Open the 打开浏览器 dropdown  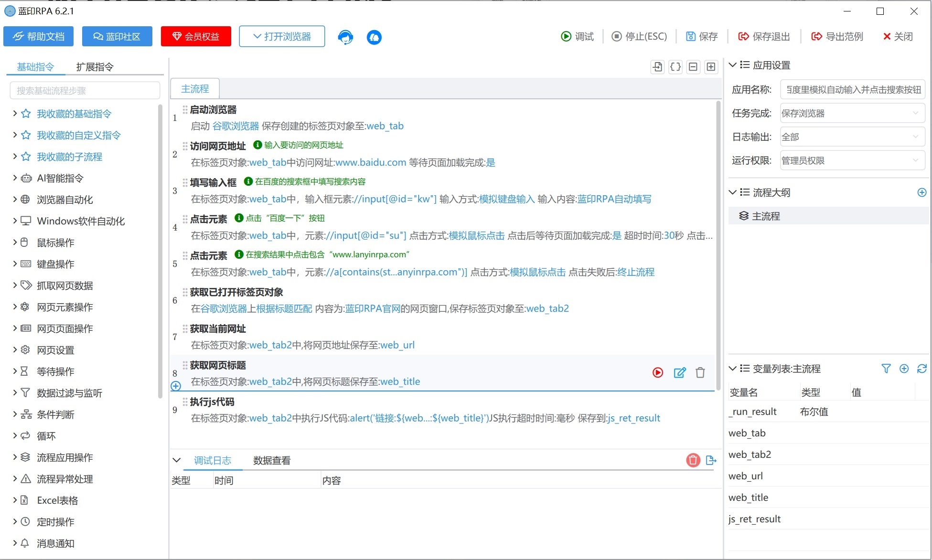point(282,36)
